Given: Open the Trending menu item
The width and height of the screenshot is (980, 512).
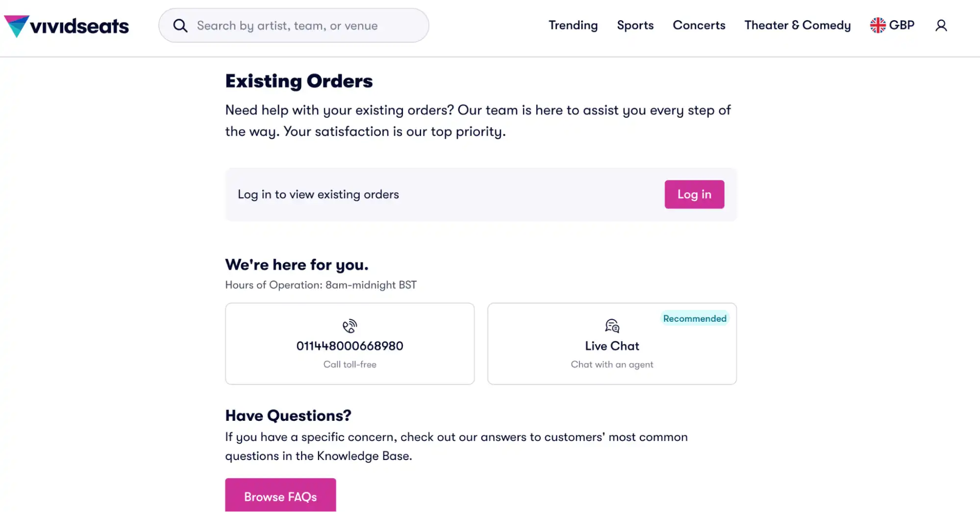Looking at the screenshot, I should click(573, 25).
